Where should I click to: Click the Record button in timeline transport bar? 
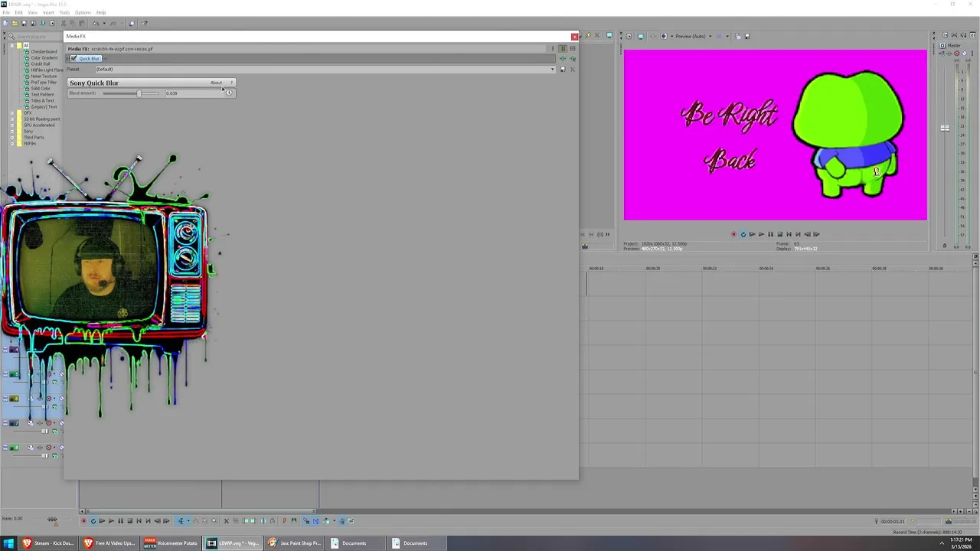[x=83, y=521]
